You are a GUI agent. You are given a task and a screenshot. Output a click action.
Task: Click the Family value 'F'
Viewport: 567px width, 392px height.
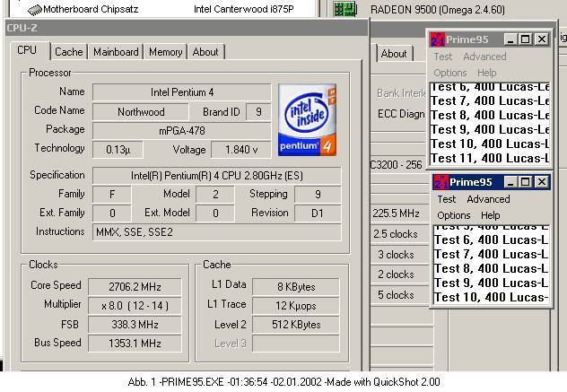click(112, 195)
